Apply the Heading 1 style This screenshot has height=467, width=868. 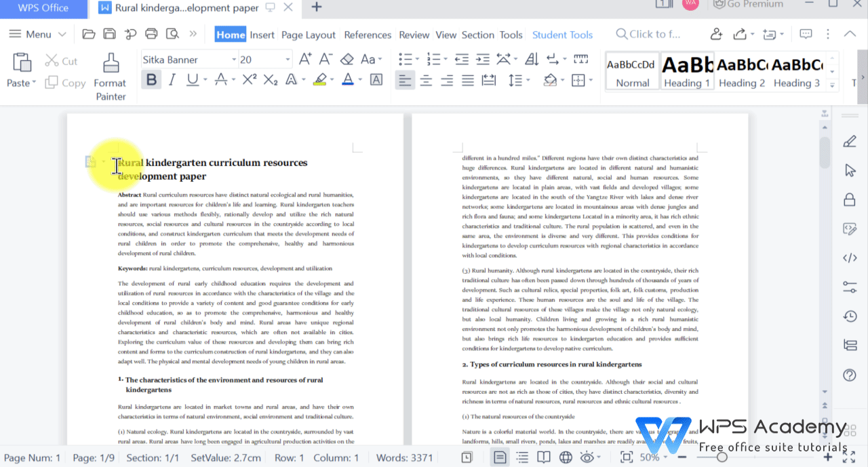click(687, 71)
